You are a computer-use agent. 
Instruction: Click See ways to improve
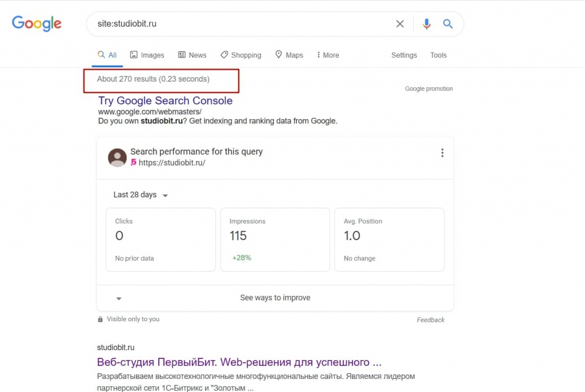tap(275, 298)
